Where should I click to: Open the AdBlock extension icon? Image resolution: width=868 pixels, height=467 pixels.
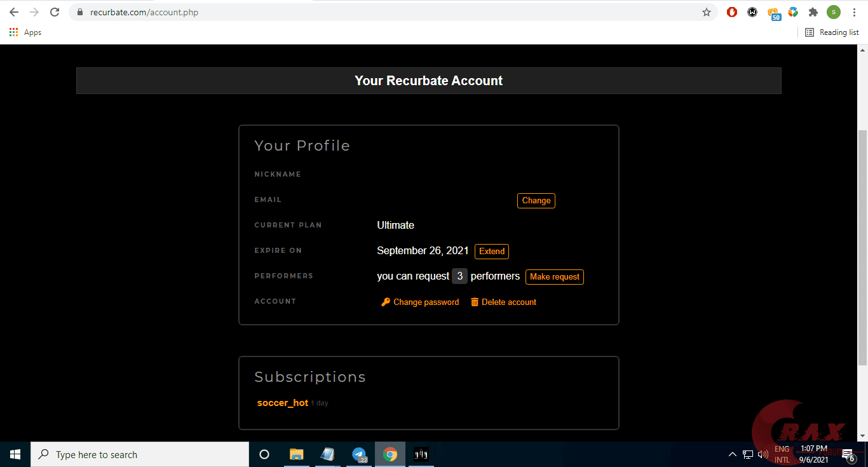click(731, 11)
